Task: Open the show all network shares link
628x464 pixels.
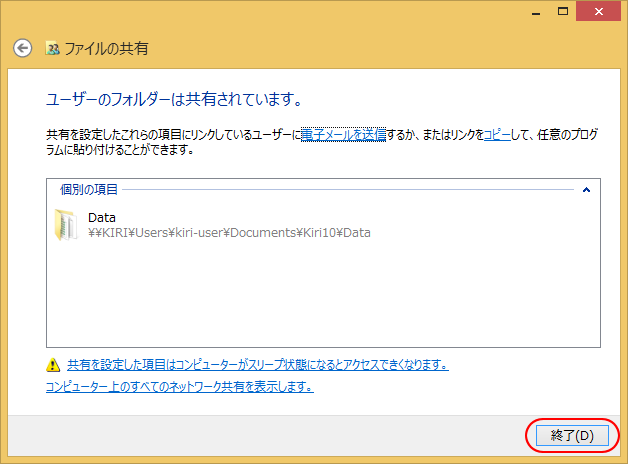Action: click(179, 387)
